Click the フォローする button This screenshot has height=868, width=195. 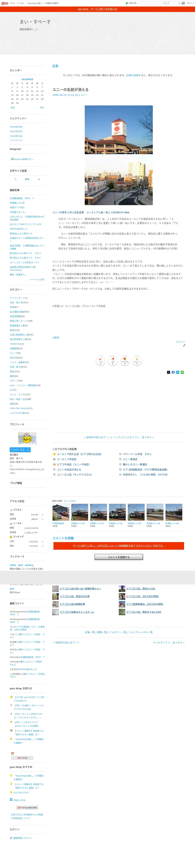(x=20, y=450)
